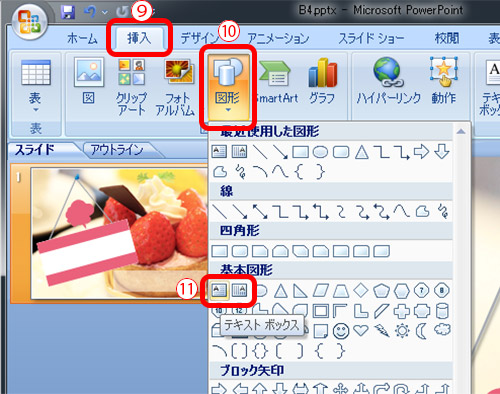
Task: Select slide 1 thumbnail with the cake
Action: click(x=119, y=233)
